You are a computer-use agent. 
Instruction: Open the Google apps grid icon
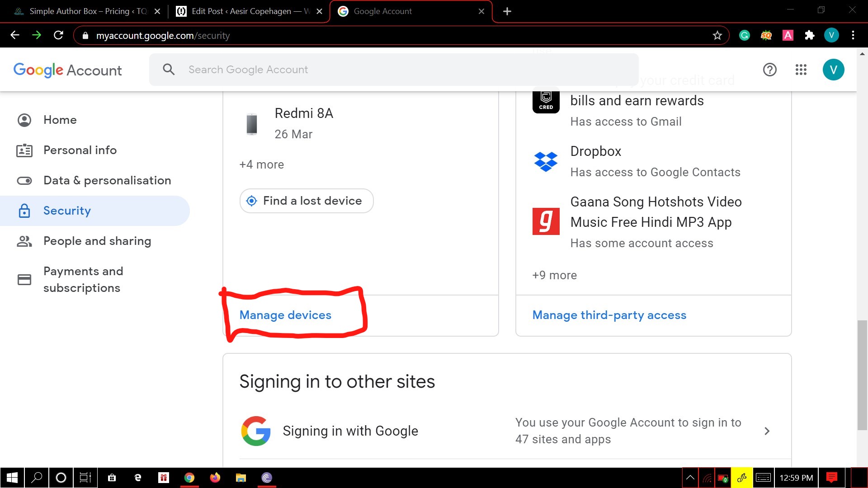[801, 70]
